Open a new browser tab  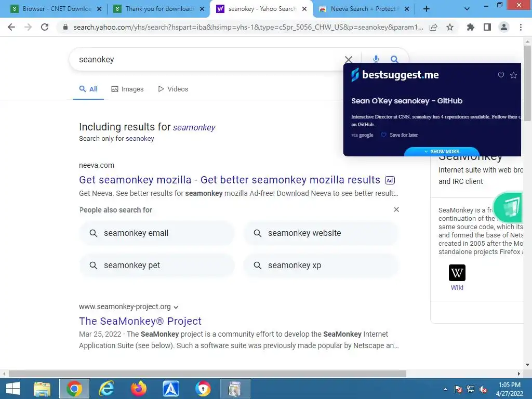[427, 9]
